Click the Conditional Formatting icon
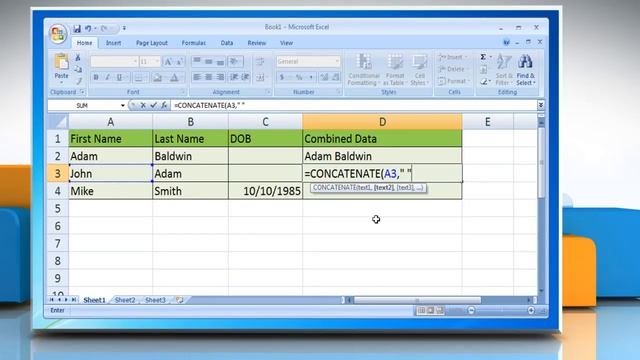The image size is (640, 360). (363, 62)
